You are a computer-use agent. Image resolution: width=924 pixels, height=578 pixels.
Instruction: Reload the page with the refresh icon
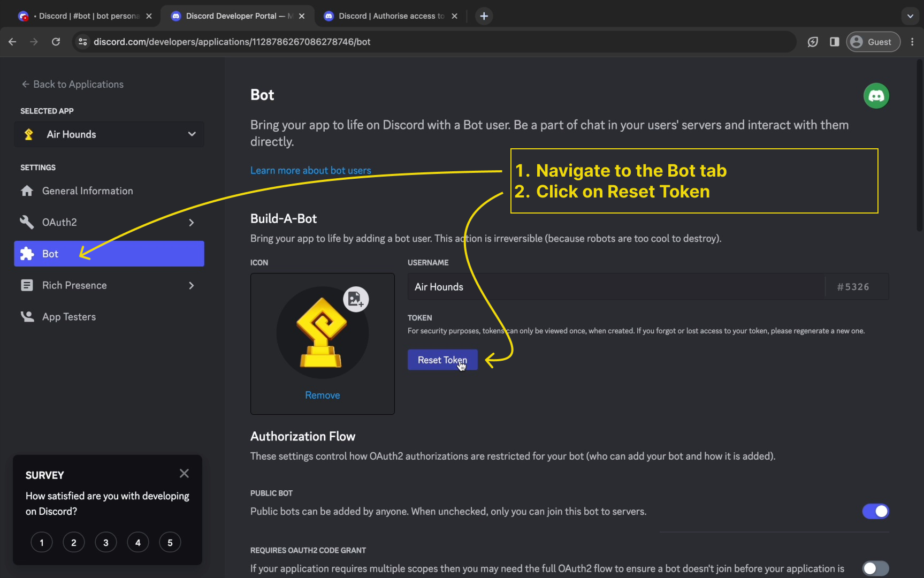pyautogui.click(x=56, y=42)
